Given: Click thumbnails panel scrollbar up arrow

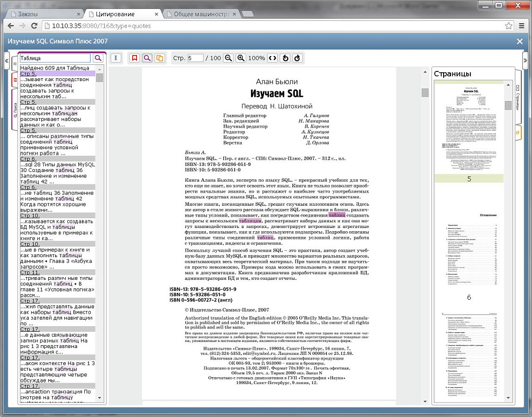Looking at the screenshot, I should tap(508, 85).
